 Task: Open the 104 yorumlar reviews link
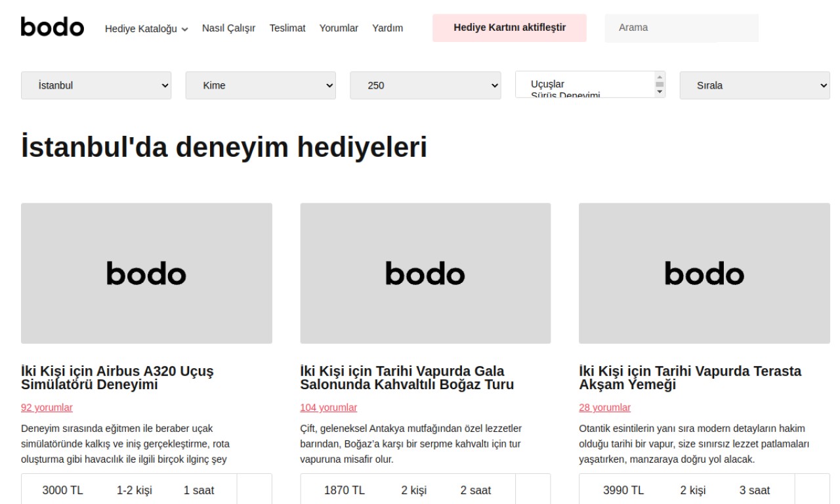[x=328, y=408]
